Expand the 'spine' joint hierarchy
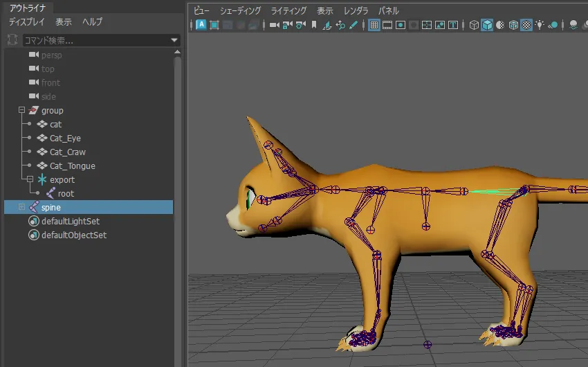The image size is (588, 367). 21,207
